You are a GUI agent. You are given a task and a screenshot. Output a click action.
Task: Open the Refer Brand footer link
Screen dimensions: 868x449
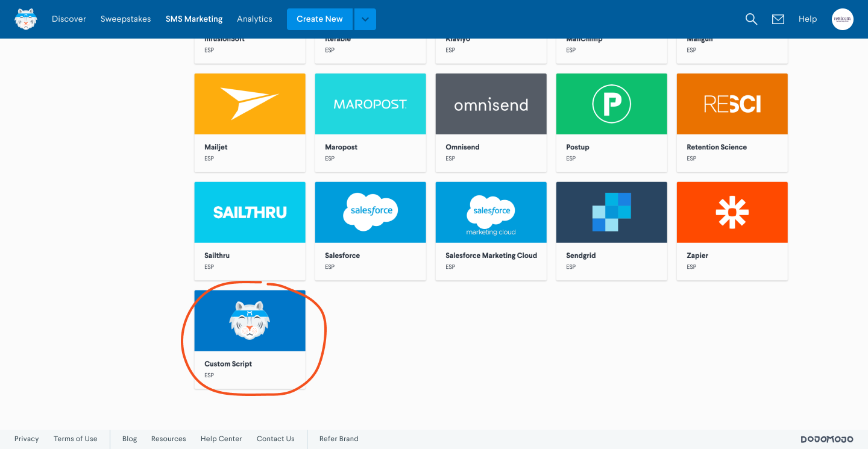point(339,439)
